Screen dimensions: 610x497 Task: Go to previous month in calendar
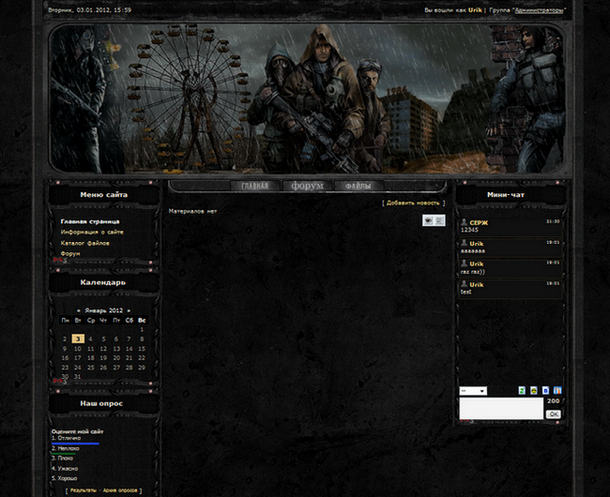point(79,311)
